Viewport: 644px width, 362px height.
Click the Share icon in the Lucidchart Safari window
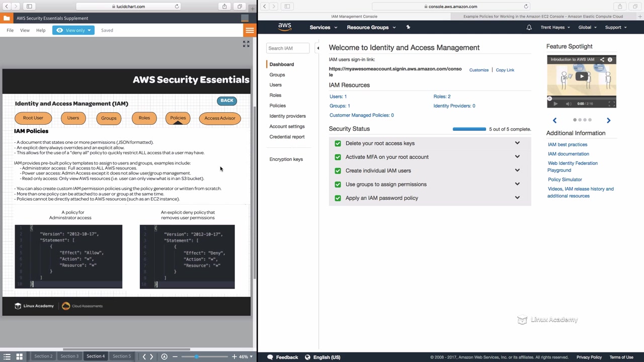pos(224,7)
